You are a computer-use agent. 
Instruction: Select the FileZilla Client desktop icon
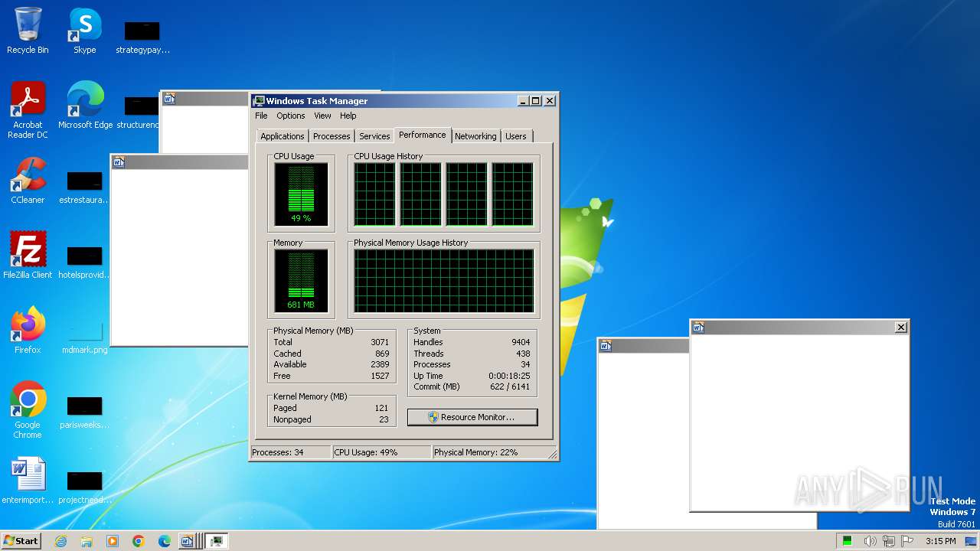(28, 256)
